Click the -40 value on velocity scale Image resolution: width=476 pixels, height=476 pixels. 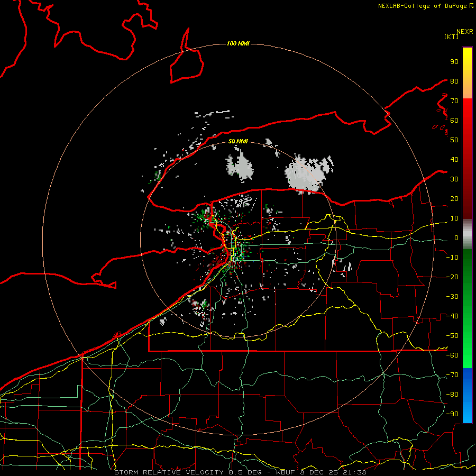pyautogui.click(x=452, y=316)
